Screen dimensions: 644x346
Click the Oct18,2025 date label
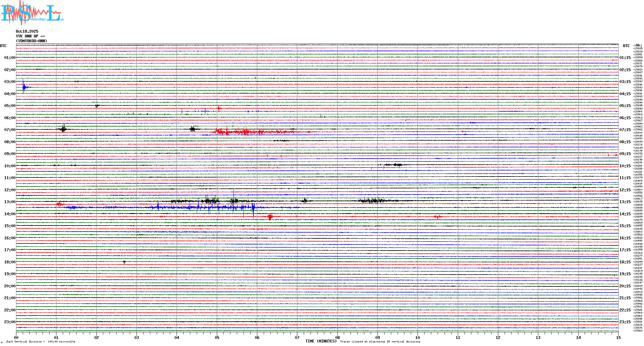pyautogui.click(x=27, y=31)
